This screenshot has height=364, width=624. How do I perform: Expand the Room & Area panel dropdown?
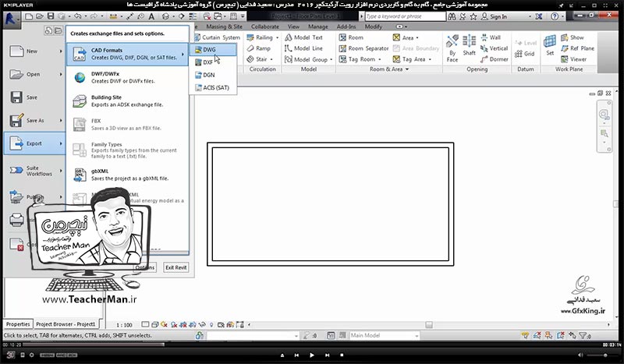407,69
